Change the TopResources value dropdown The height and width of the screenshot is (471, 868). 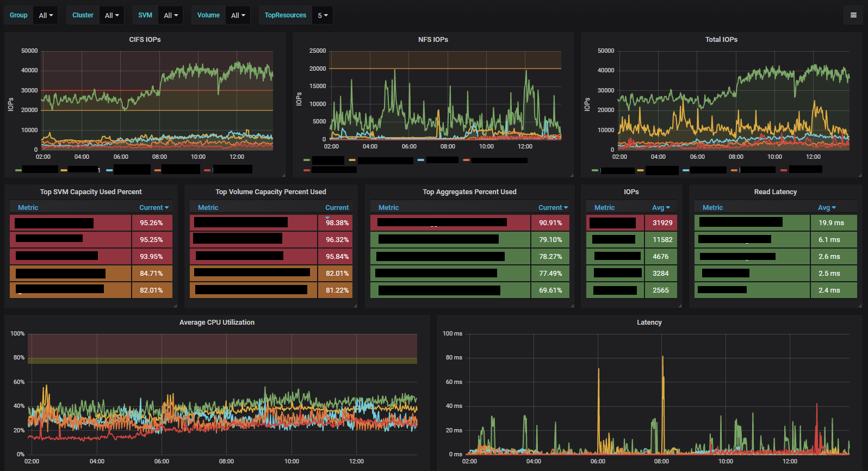[x=323, y=15]
